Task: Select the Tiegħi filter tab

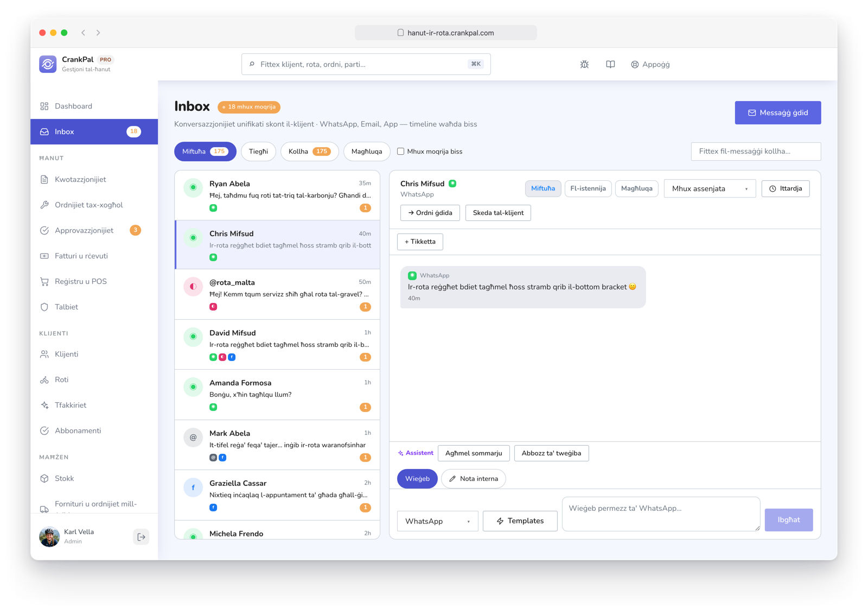Action: (x=258, y=151)
